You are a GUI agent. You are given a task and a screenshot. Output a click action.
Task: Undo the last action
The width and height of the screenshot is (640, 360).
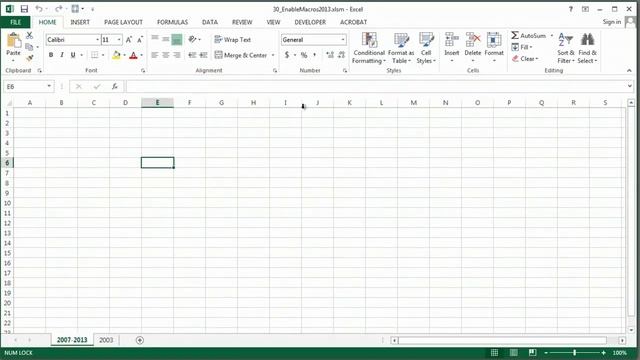click(x=39, y=9)
